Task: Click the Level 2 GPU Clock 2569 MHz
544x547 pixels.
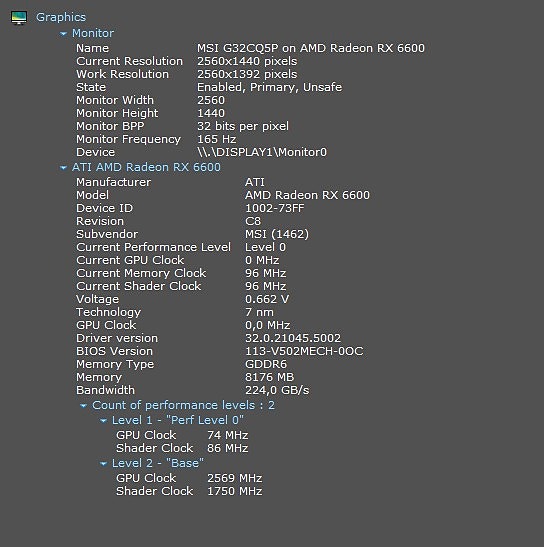Action: tap(234, 478)
